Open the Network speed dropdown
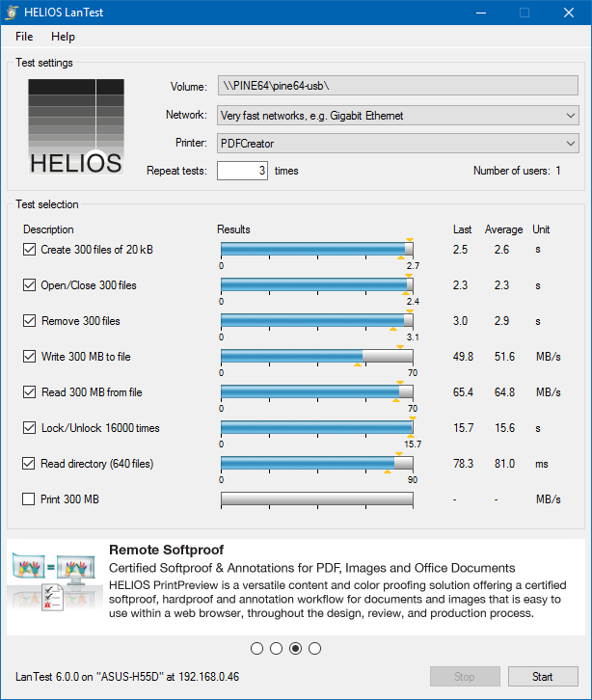Image resolution: width=592 pixels, height=700 pixels. pos(397,116)
